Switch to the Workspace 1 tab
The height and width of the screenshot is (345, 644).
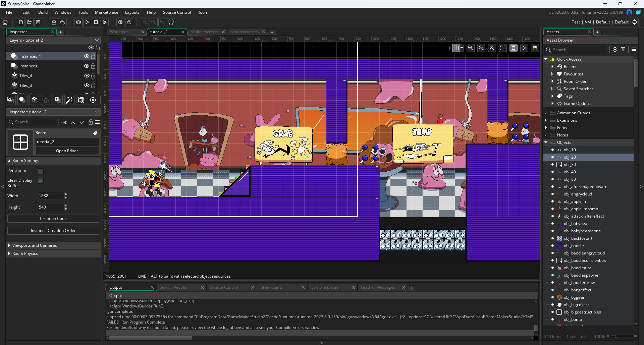[122, 32]
